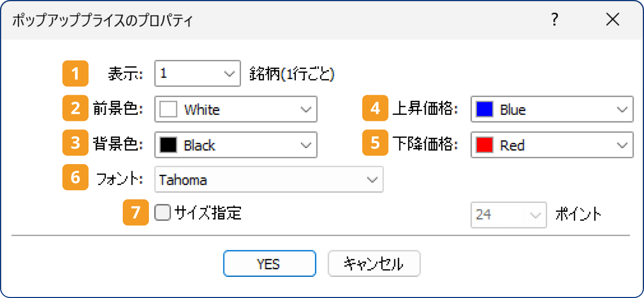Click the サイズ指定 label text
This screenshot has width=644, height=298.
(208, 213)
